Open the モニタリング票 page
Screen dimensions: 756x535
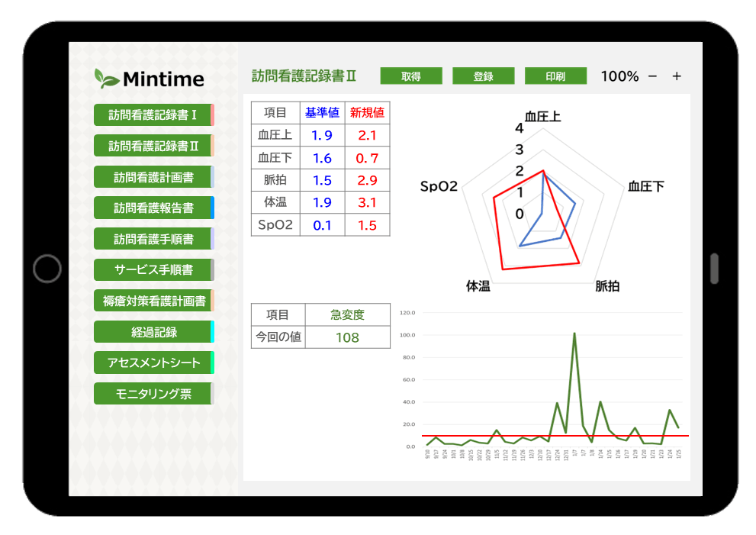pyautogui.click(x=153, y=394)
